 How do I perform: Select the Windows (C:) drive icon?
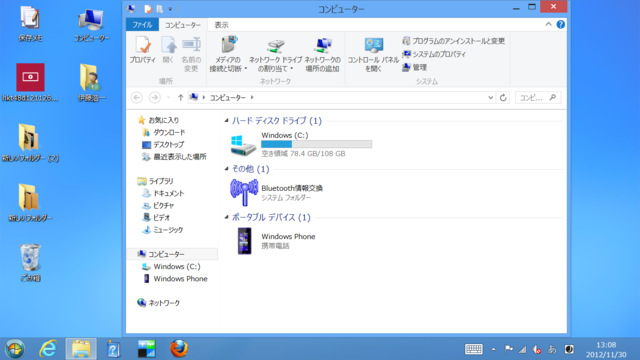pos(243,145)
